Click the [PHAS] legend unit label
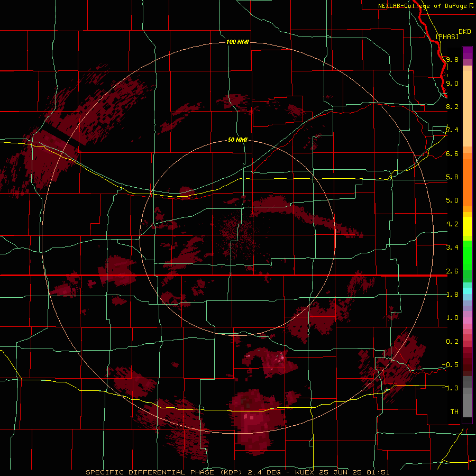Viewport: 476px width, 476px height. point(447,36)
